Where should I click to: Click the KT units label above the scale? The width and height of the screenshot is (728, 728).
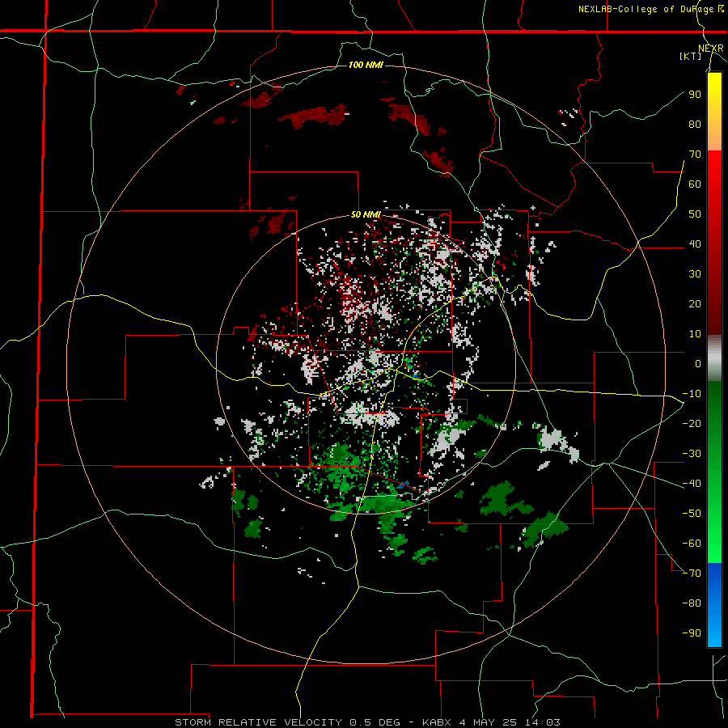pyautogui.click(x=691, y=56)
